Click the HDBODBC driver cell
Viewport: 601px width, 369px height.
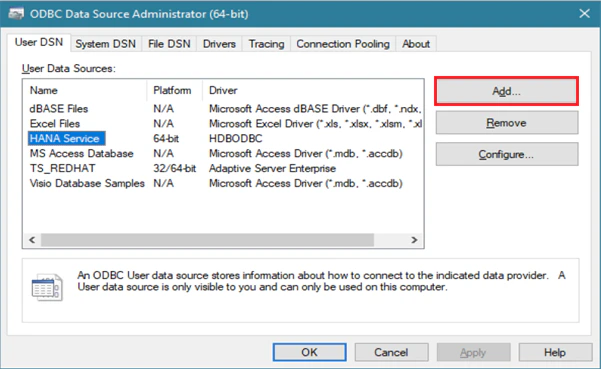[236, 138]
